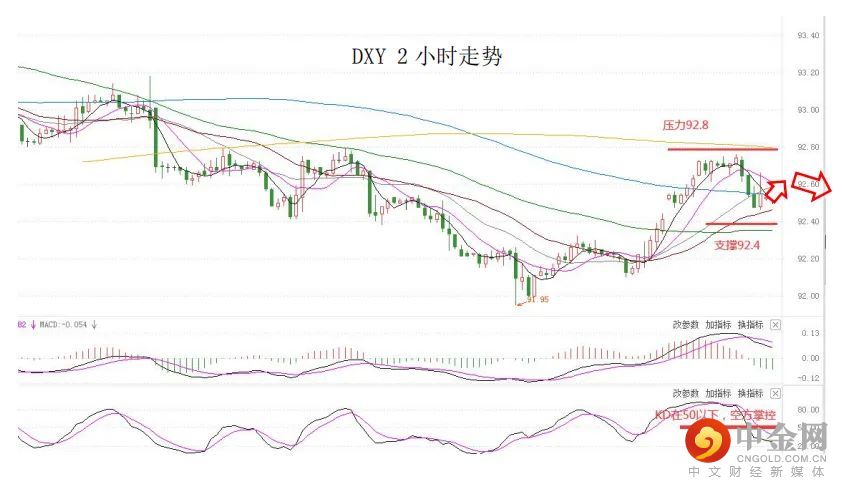This screenshot has width=842, height=490.
Task: Click 换指标 in the KD panel
Action: click(751, 394)
